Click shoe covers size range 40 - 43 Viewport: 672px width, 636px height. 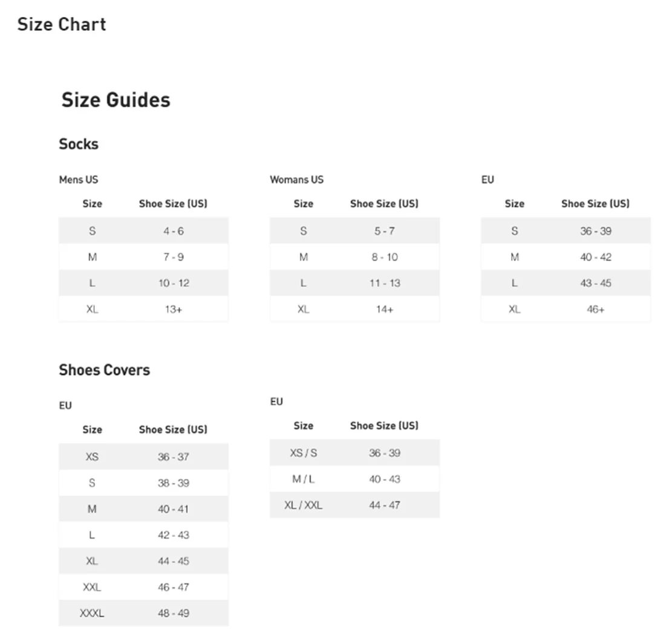pyautogui.click(x=384, y=479)
